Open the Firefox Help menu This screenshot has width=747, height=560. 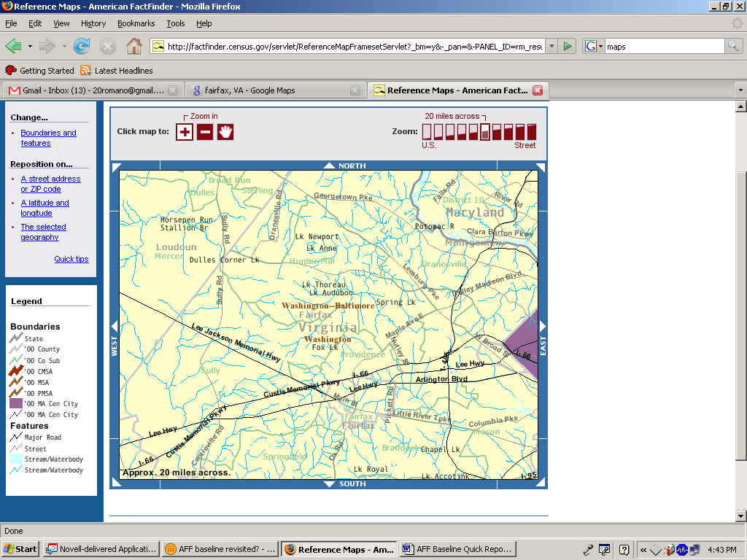[204, 23]
